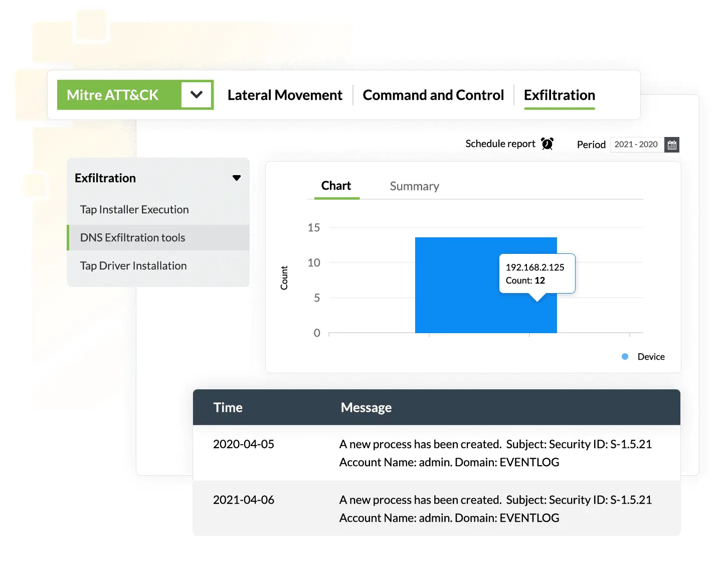Select the Exfiltration top tab
728x566 pixels.
[x=560, y=95]
